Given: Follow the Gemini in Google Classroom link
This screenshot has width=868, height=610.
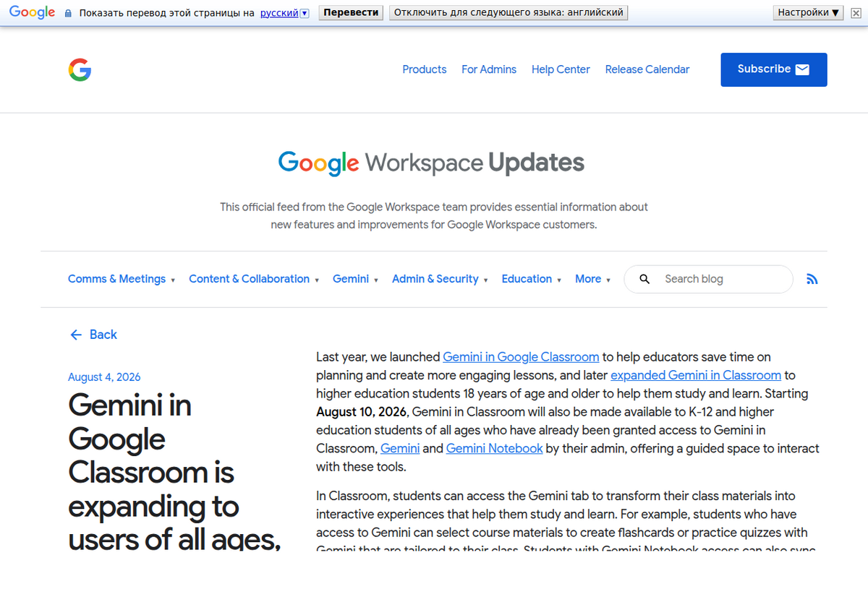Looking at the screenshot, I should [x=521, y=357].
